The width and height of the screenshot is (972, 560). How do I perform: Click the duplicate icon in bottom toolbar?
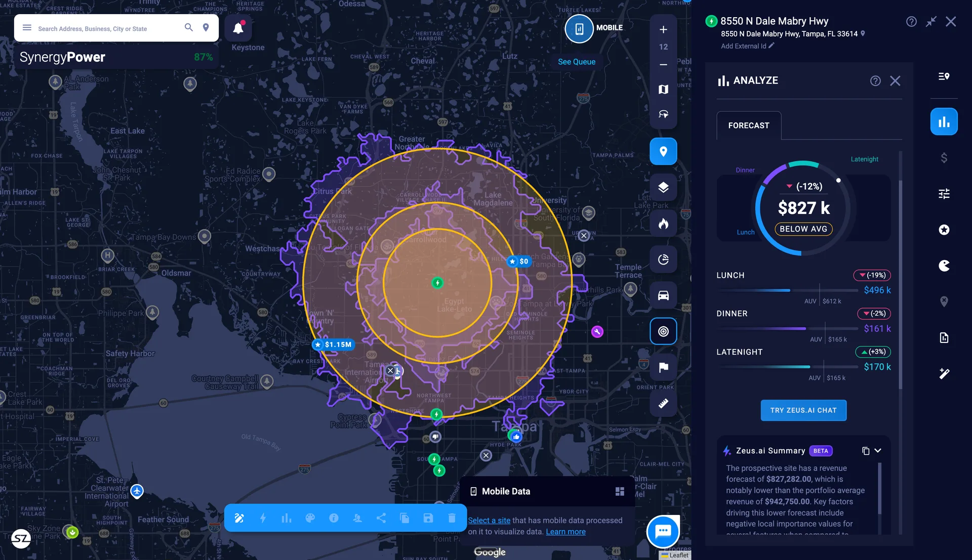click(404, 518)
